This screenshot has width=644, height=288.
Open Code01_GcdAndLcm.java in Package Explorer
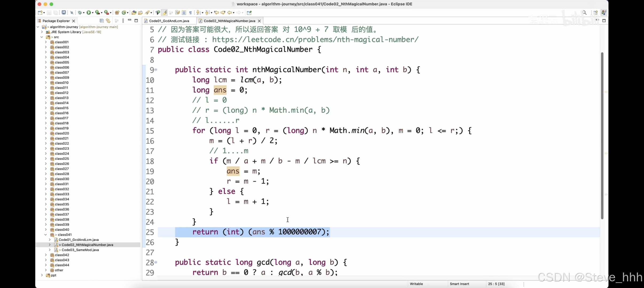pos(78,240)
